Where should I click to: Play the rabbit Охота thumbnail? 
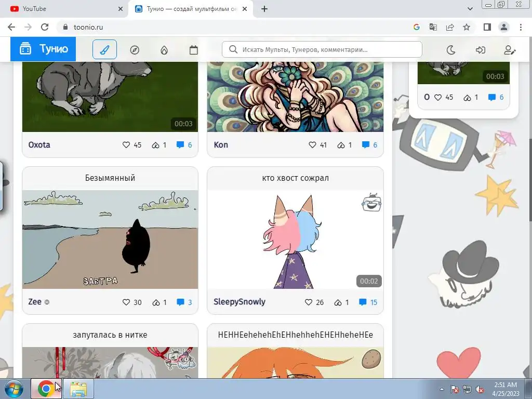click(110, 97)
